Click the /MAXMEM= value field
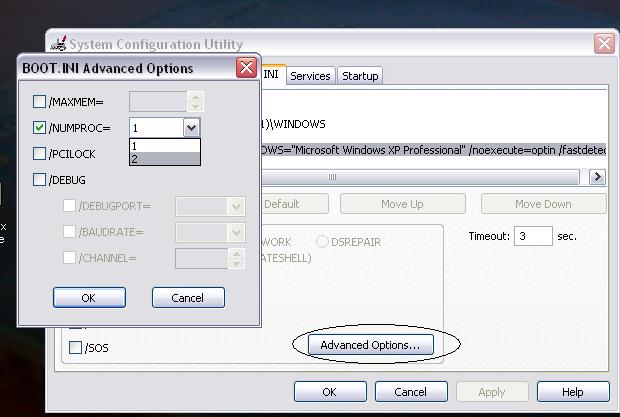The height and width of the screenshot is (417, 620). tap(158, 102)
